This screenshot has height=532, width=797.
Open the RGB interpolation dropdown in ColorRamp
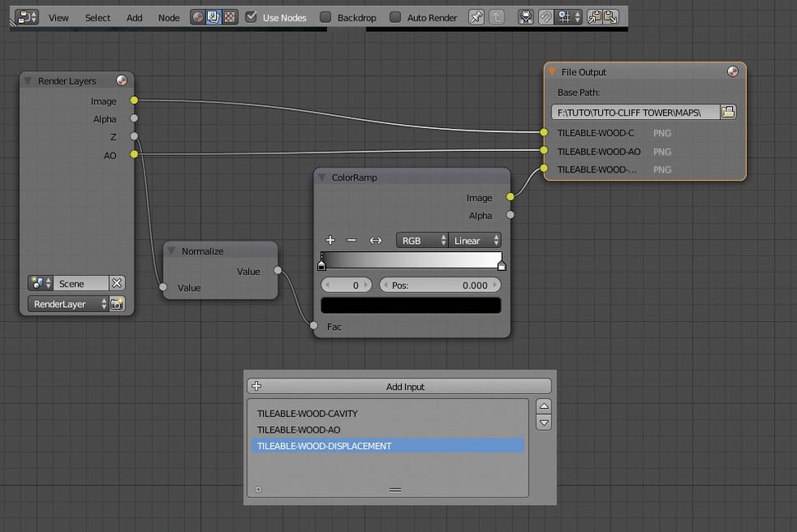(x=421, y=241)
